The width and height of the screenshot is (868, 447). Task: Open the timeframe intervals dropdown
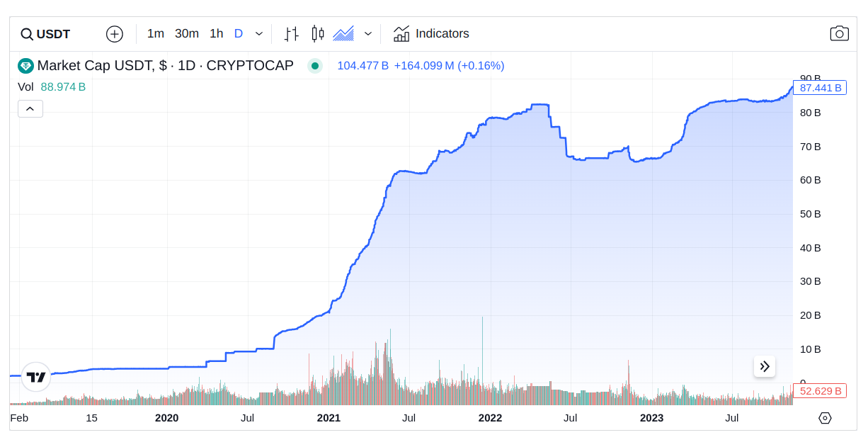(x=259, y=33)
